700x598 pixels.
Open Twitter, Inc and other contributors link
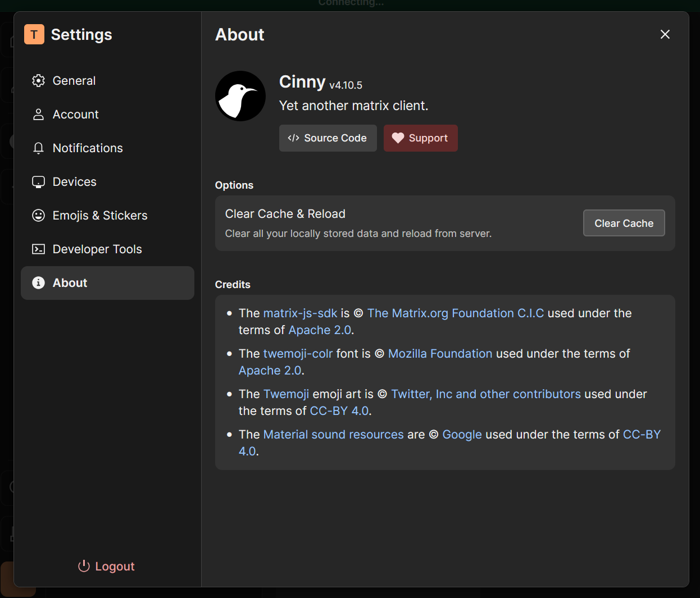tap(486, 394)
